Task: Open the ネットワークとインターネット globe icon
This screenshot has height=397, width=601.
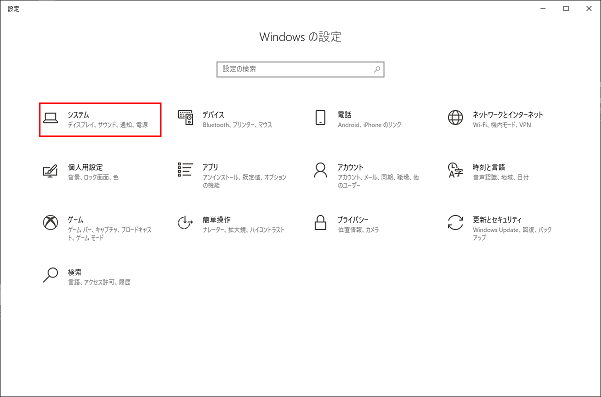Action: click(455, 117)
